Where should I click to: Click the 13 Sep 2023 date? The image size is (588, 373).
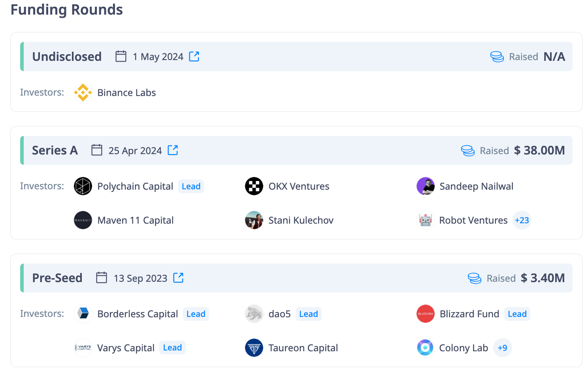(141, 278)
